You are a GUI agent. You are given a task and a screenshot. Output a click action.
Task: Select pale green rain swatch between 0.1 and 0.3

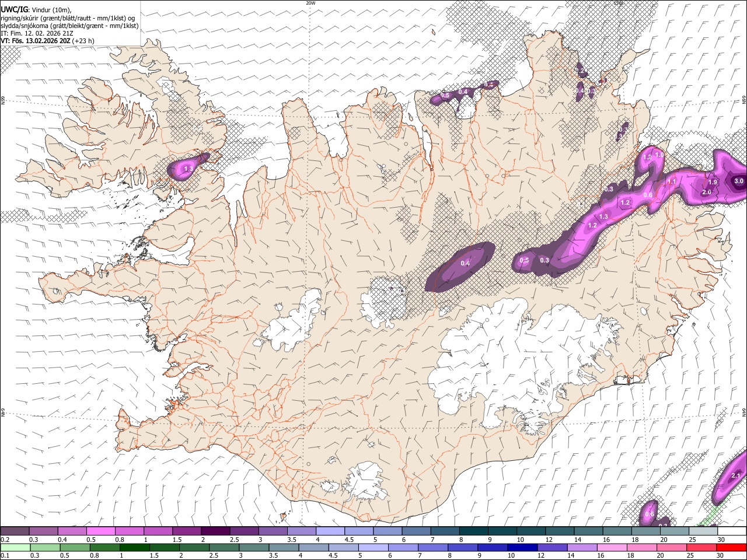[x=14, y=547]
